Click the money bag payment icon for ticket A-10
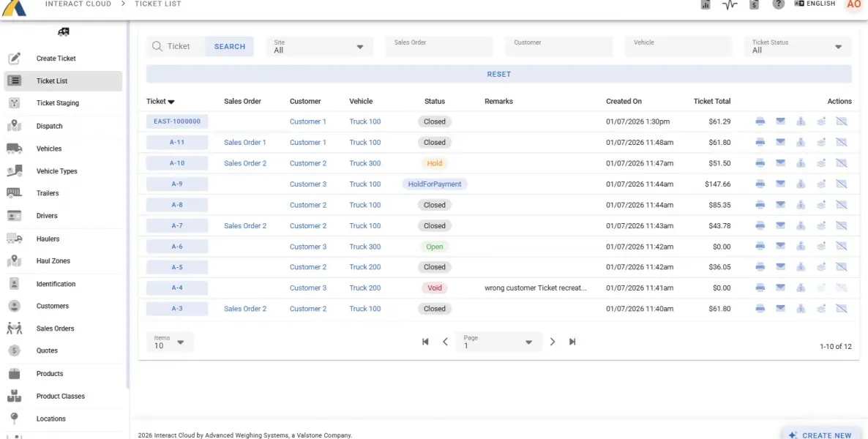 coord(801,163)
